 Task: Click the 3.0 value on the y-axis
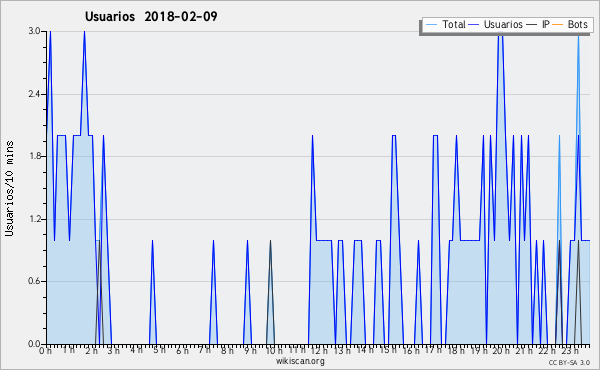(x=34, y=31)
